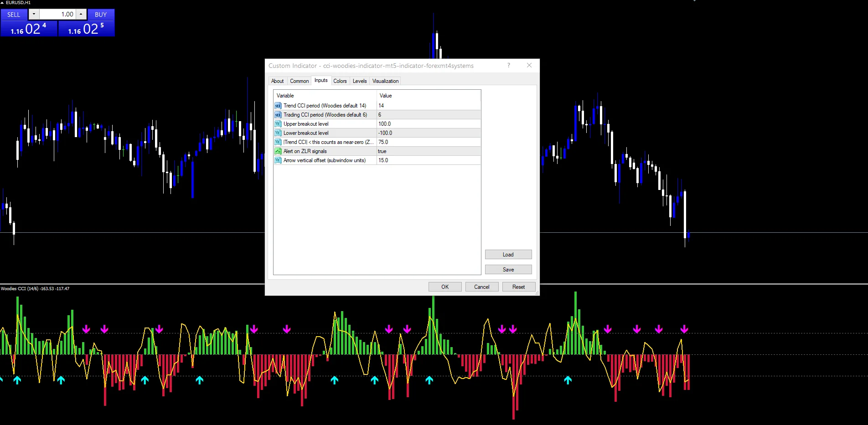
Task: Click the icon beside |Trend CCI| near-zero row
Action: coord(278,142)
